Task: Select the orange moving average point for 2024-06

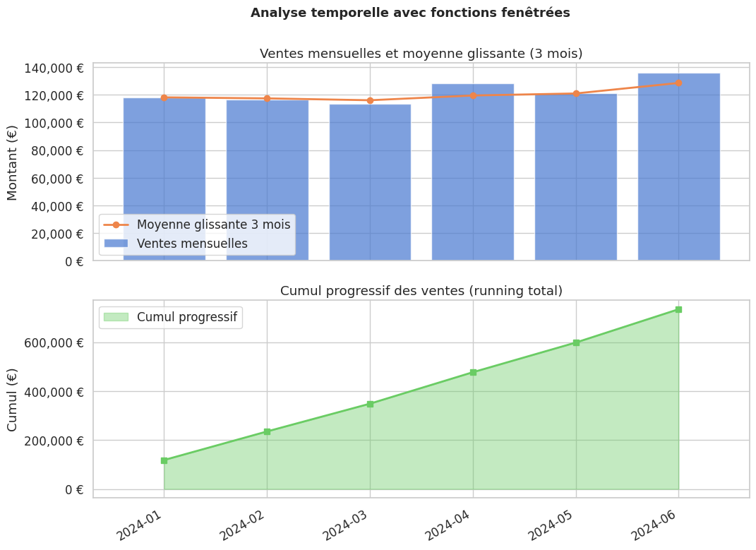Action: click(678, 83)
